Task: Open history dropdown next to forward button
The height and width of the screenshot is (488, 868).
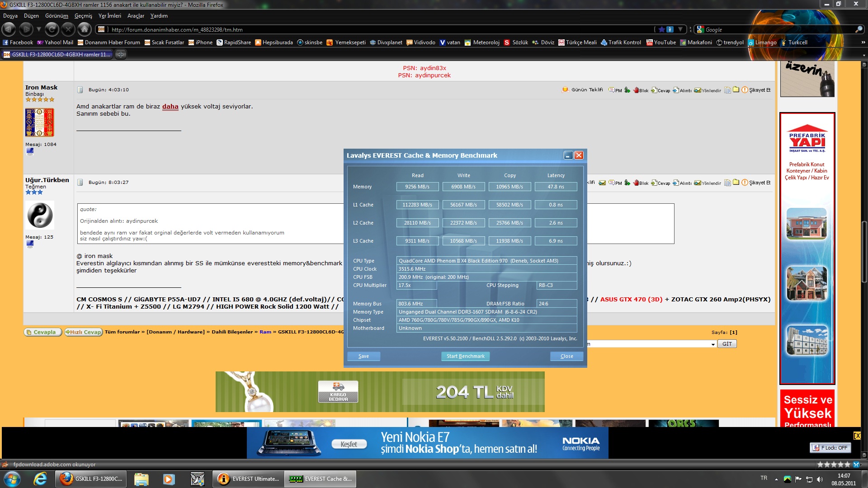Action: (39, 29)
